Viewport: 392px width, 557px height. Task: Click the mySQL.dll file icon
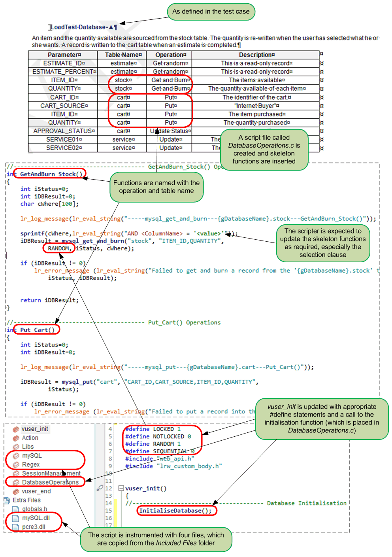click(15, 518)
